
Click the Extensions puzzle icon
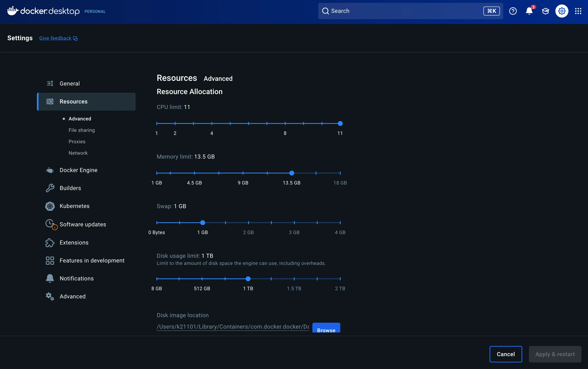(50, 243)
